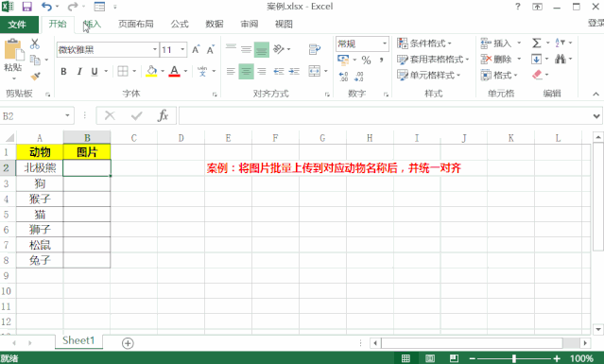
Task: Copy the selected cell contents
Action: [x=35, y=61]
